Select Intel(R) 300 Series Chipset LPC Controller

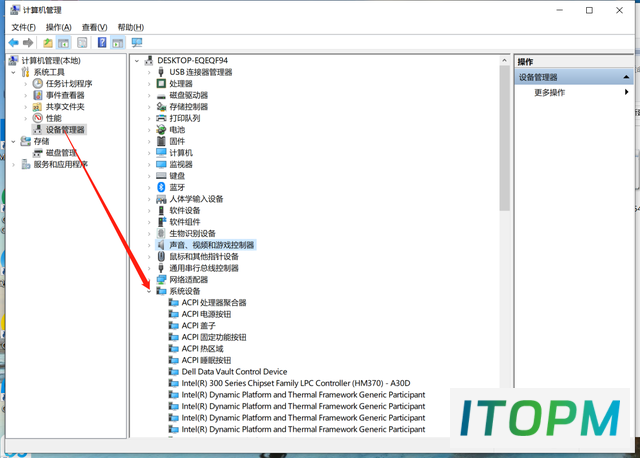tap(296, 383)
